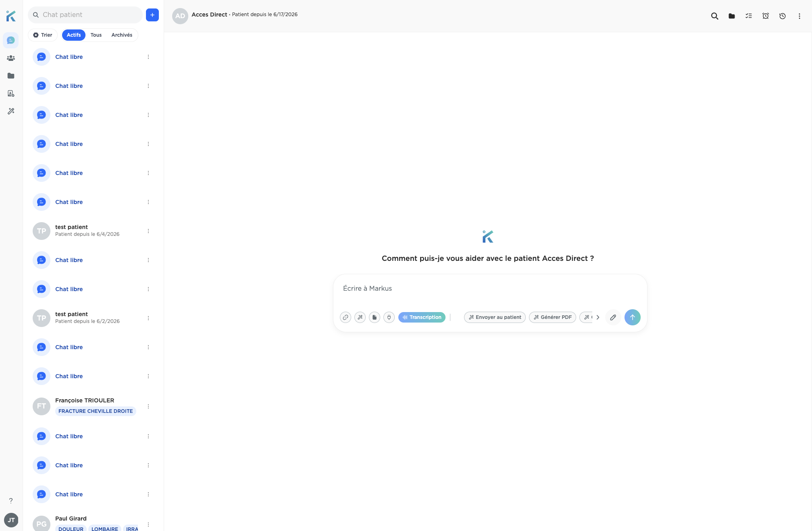
Task: Select the Archivés filter tab
Action: coord(122,35)
